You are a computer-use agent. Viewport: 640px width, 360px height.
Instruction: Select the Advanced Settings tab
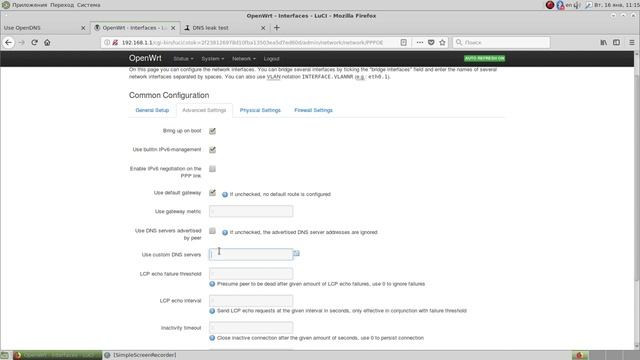click(x=204, y=110)
